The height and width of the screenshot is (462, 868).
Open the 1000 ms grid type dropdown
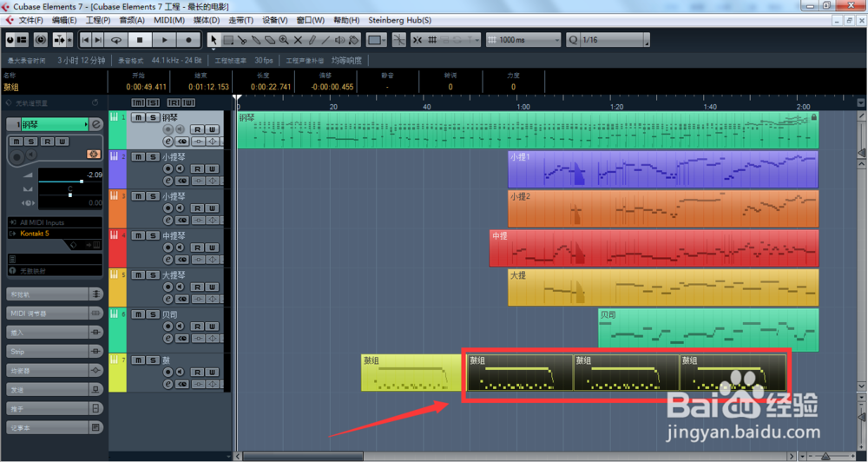click(523, 40)
